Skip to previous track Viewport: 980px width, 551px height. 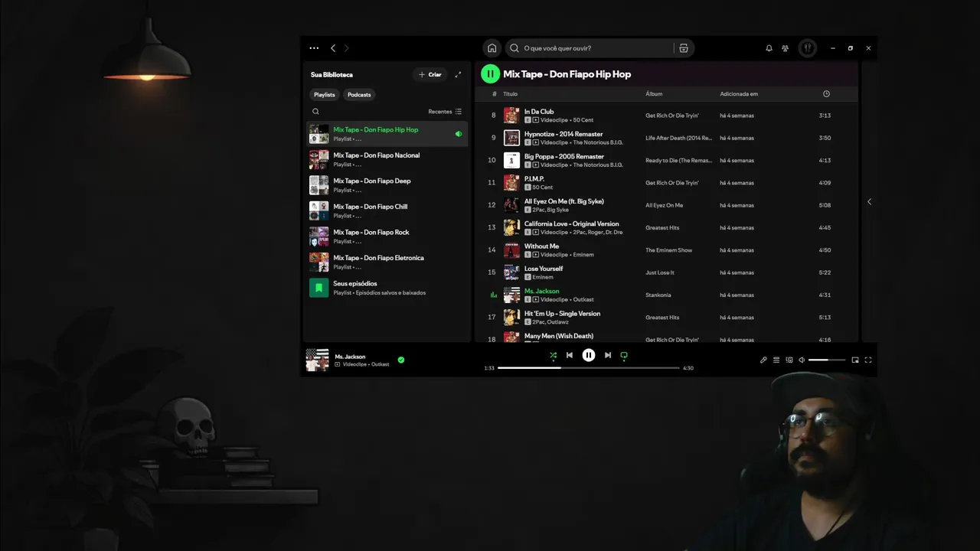pos(569,355)
